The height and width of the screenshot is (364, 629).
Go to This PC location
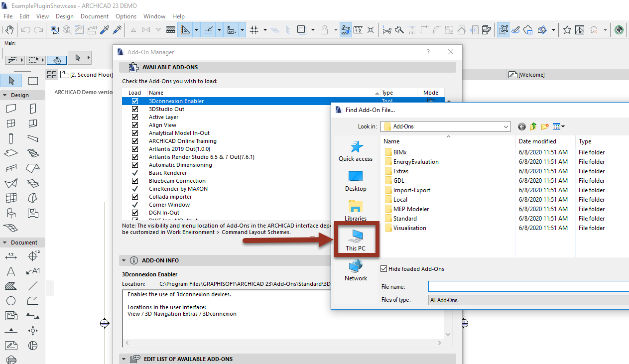pyautogui.click(x=356, y=241)
